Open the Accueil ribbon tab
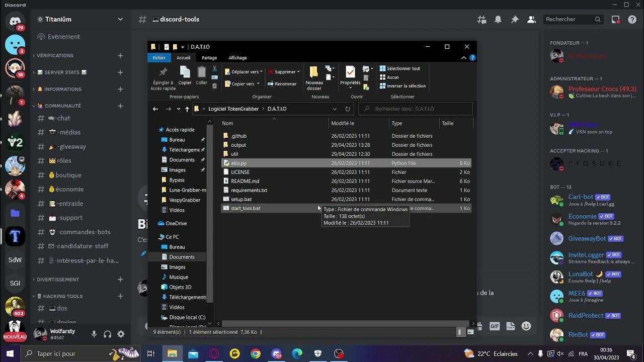 coord(183,58)
